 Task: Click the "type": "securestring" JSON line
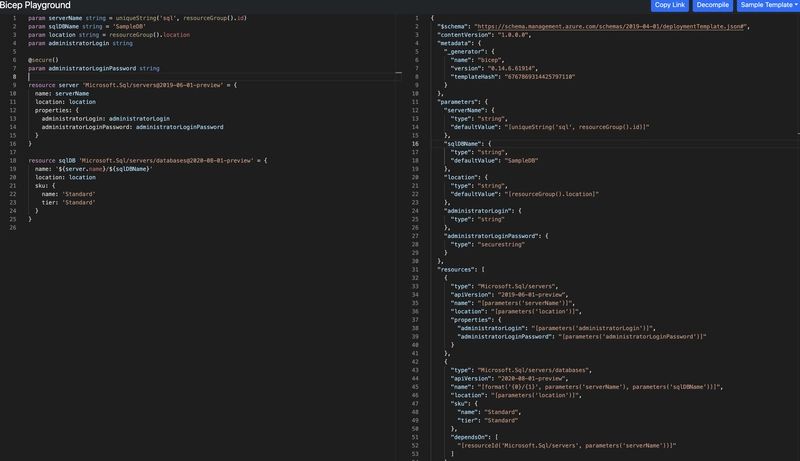488,244
